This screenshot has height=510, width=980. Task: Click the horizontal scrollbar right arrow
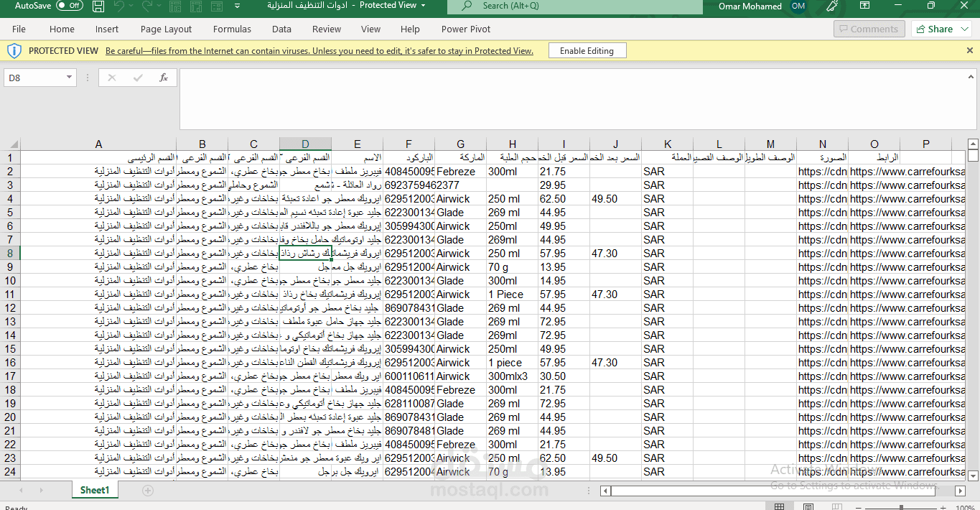960,491
